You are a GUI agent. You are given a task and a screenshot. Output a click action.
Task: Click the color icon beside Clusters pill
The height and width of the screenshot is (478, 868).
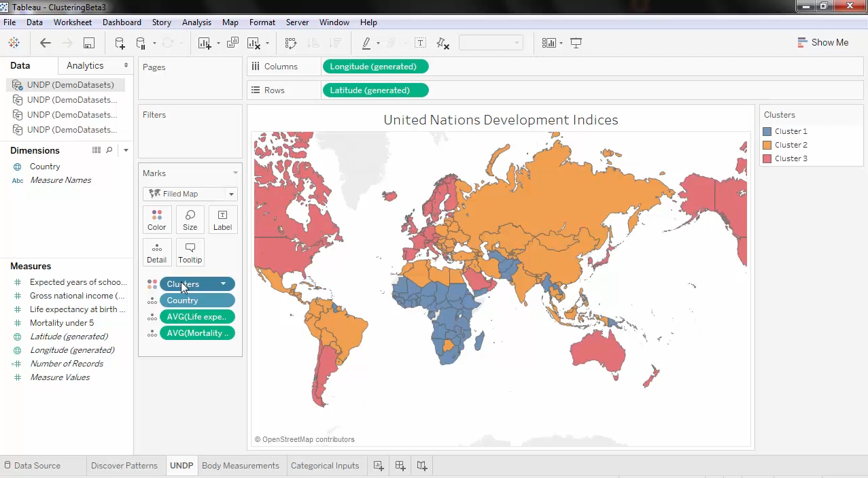152,284
